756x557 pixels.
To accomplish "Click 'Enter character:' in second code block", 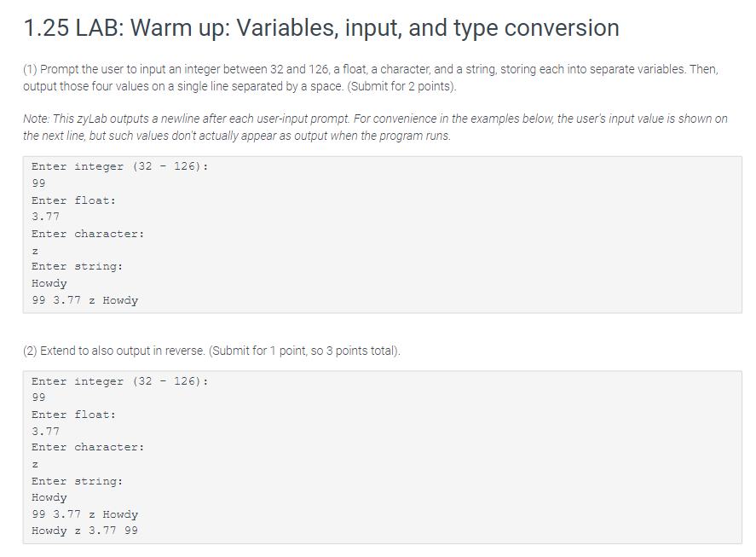I will (88, 448).
